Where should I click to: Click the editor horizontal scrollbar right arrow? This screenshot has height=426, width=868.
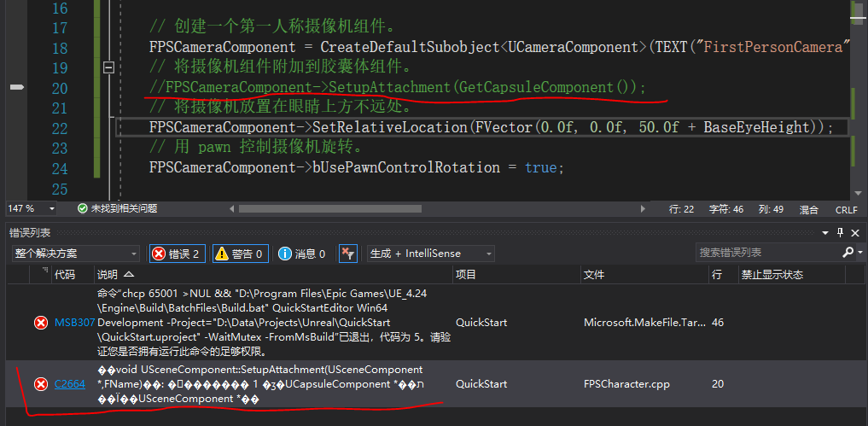click(x=643, y=209)
